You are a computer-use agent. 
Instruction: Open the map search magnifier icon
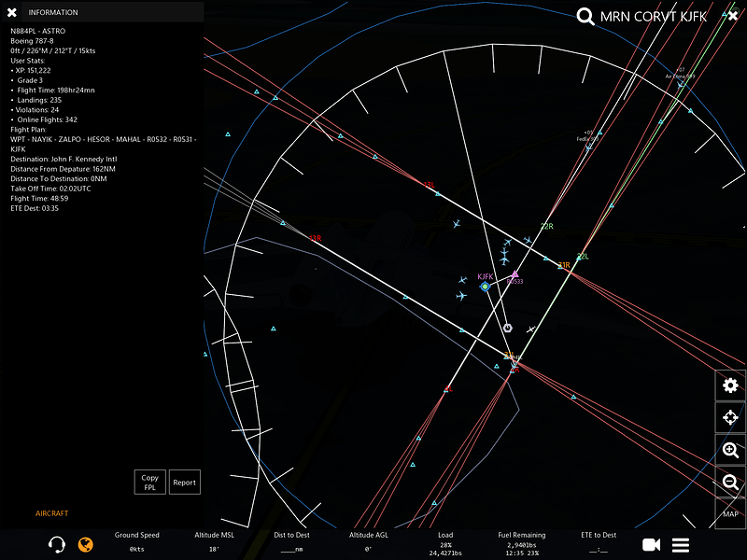[585, 16]
